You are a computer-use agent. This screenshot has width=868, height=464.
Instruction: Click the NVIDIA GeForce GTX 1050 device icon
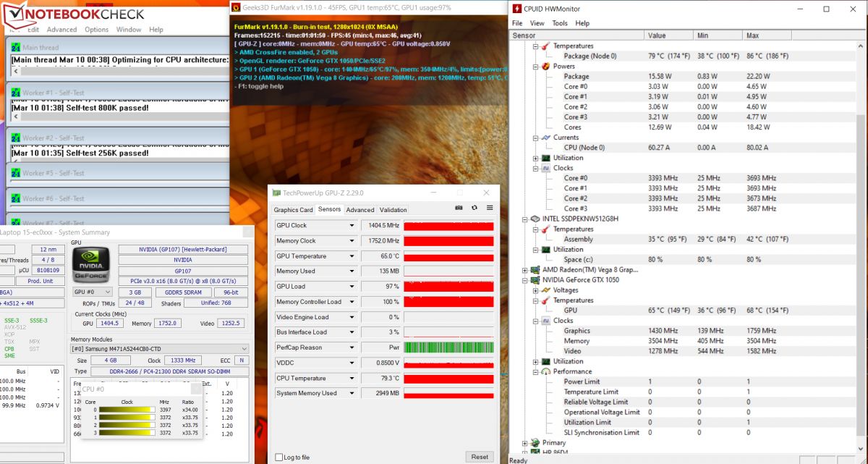(535, 279)
